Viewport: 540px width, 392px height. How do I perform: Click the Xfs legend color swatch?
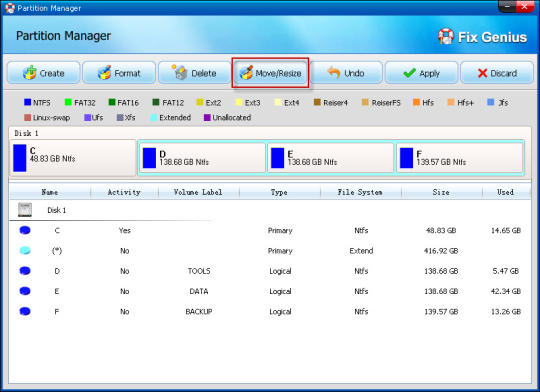point(120,117)
